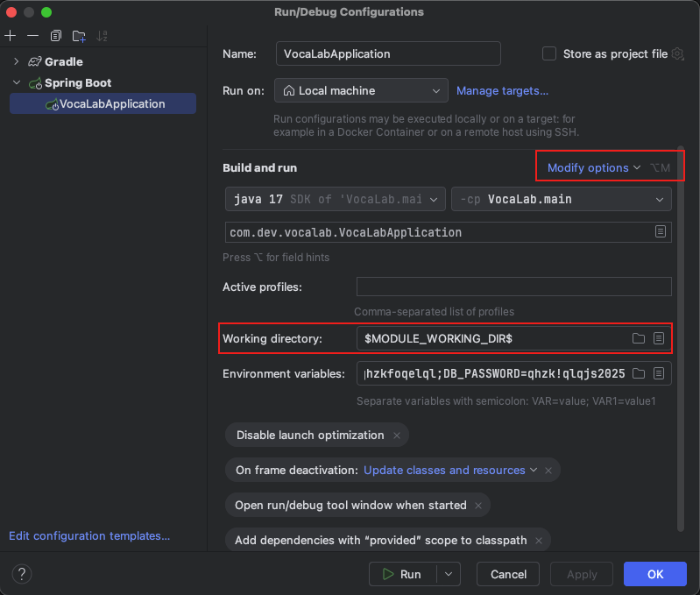The height and width of the screenshot is (595, 700).
Task: Browse folder icon for Working directory
Action: (639, 338)
